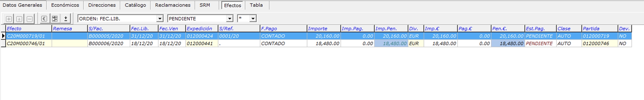Screen dimensions: 644x100
Task: Click the highlighted Imp.Pen. 18,480.00 cell
Action: pos(391,44)
